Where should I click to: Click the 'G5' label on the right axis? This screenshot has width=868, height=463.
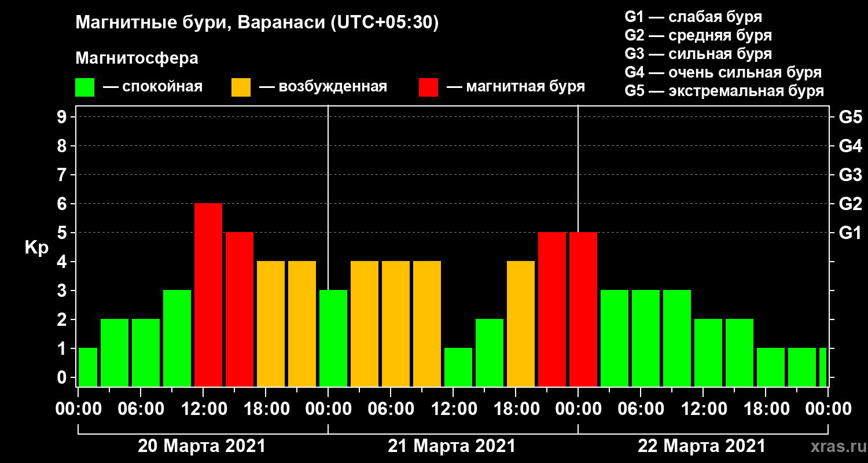coord(850,117)
